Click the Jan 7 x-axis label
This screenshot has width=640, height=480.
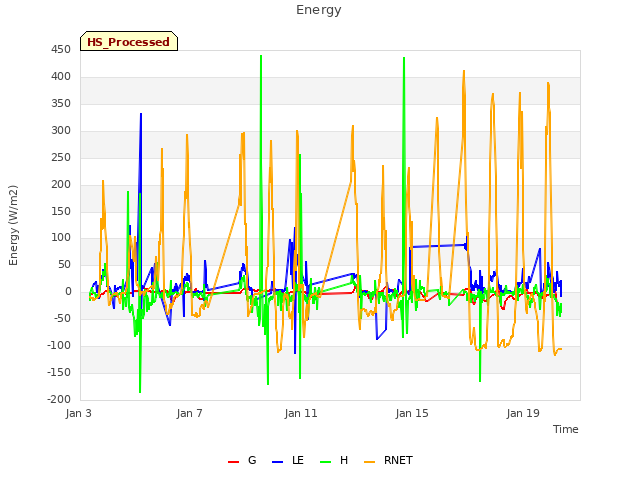point(189,413)
